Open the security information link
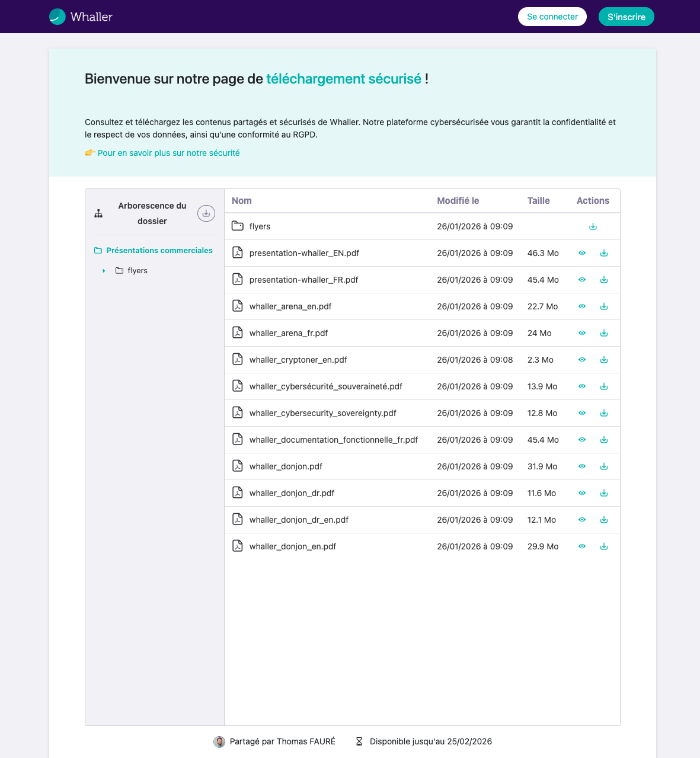This screenshot has height=758, width=700. pyautogui.click(x=168, y=153)
